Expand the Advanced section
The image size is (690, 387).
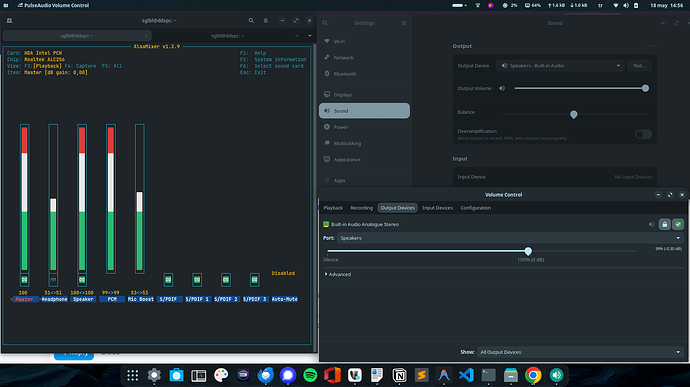[338, 274]
